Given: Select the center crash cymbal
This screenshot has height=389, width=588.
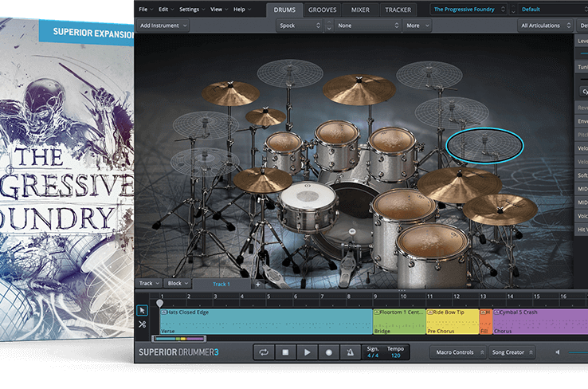Looking at the screenshot, I should tap(359, 89).
